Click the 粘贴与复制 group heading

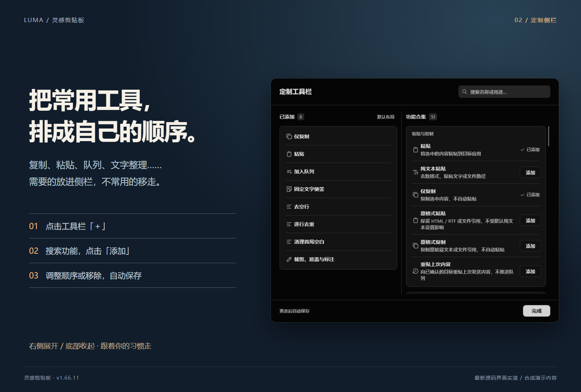coord(423,134)
